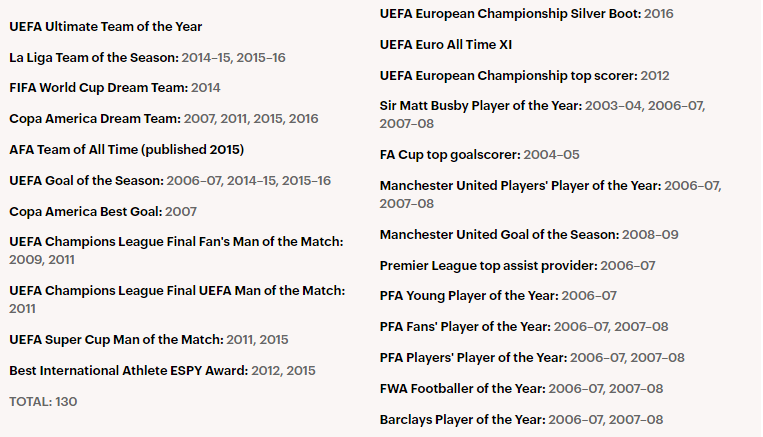Click FWA Footballer of the Year entry
763x437 pixels.
[521, 388]
